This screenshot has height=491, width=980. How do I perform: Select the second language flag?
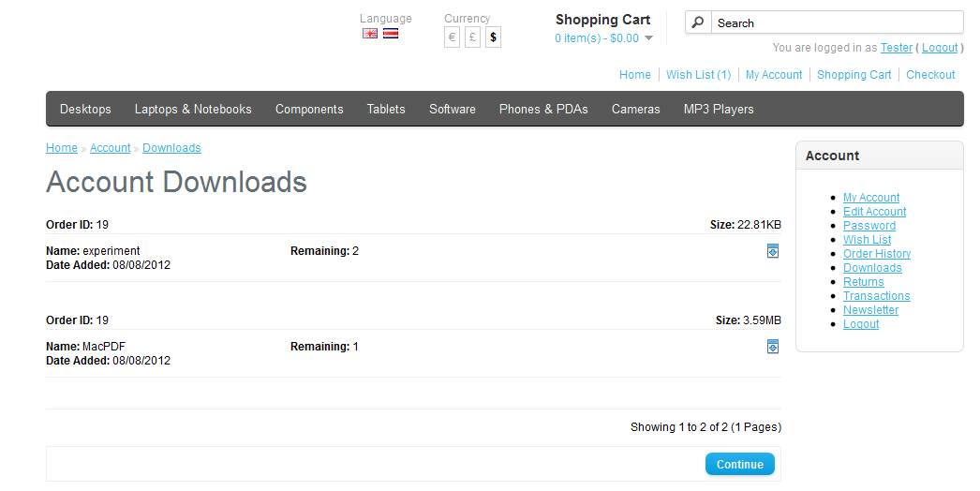pos(391,34)
